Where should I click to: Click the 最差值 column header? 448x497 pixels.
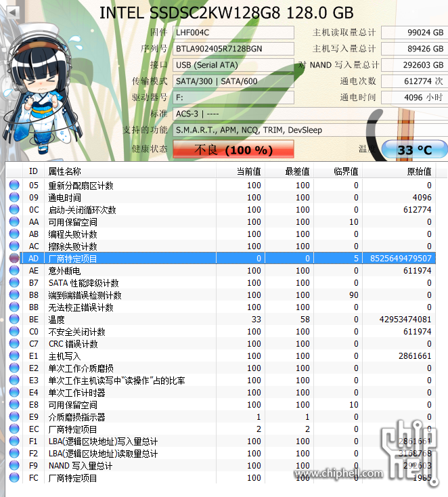point(289,171)
